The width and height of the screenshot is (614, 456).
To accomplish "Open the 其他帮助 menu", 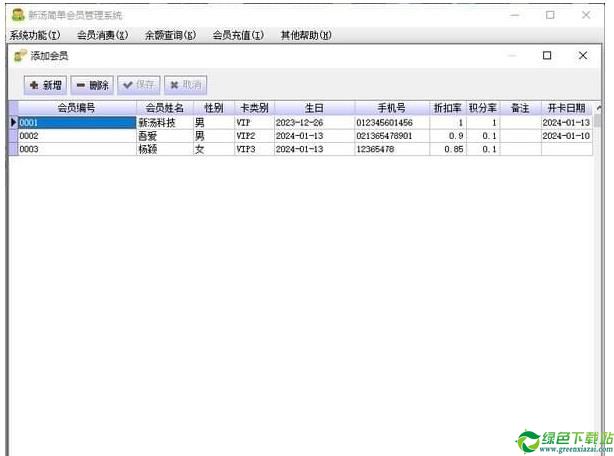I will pos(306,36).
